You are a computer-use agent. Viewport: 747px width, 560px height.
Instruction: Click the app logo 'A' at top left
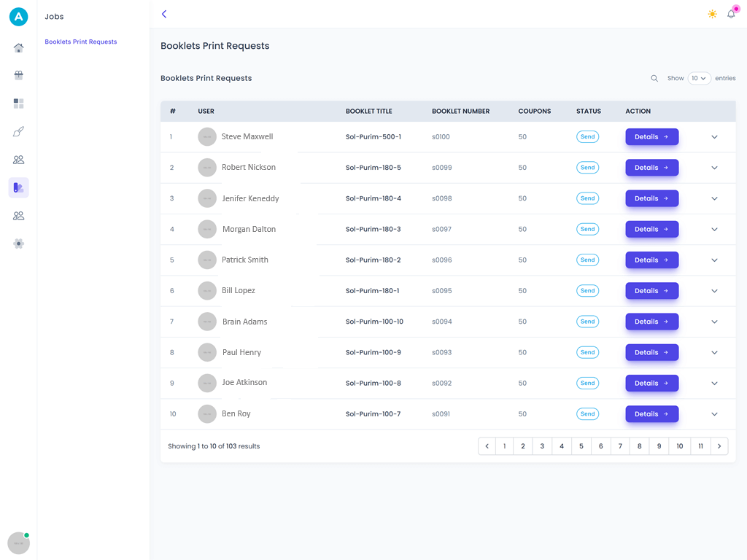coord(18,17)
